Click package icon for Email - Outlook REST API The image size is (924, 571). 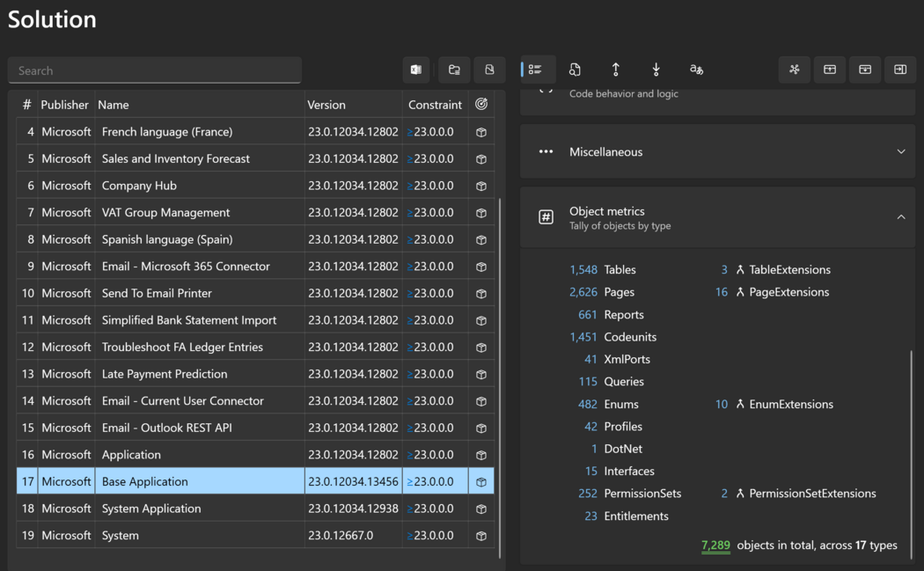(481, 428)
